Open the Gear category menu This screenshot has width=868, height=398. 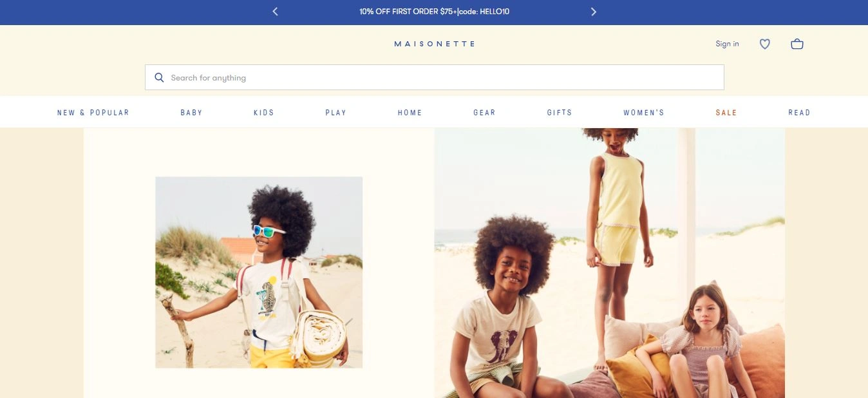point(485,113)
